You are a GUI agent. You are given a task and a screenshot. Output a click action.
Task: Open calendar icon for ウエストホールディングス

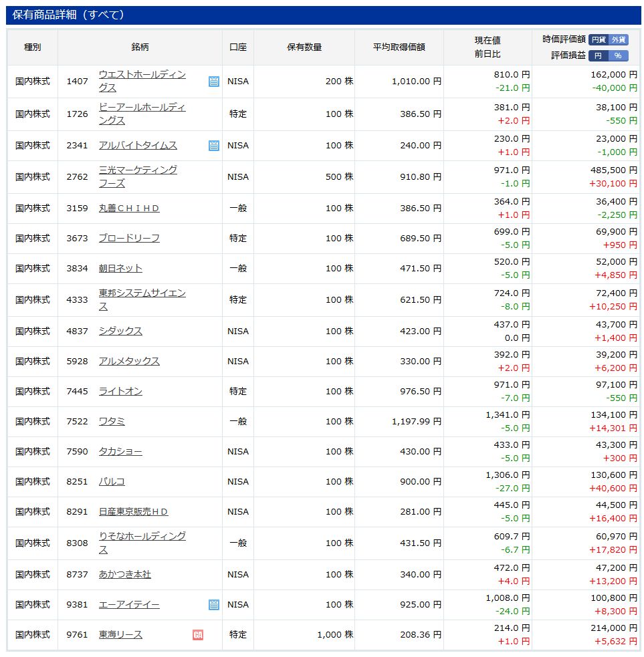(214, 82)
